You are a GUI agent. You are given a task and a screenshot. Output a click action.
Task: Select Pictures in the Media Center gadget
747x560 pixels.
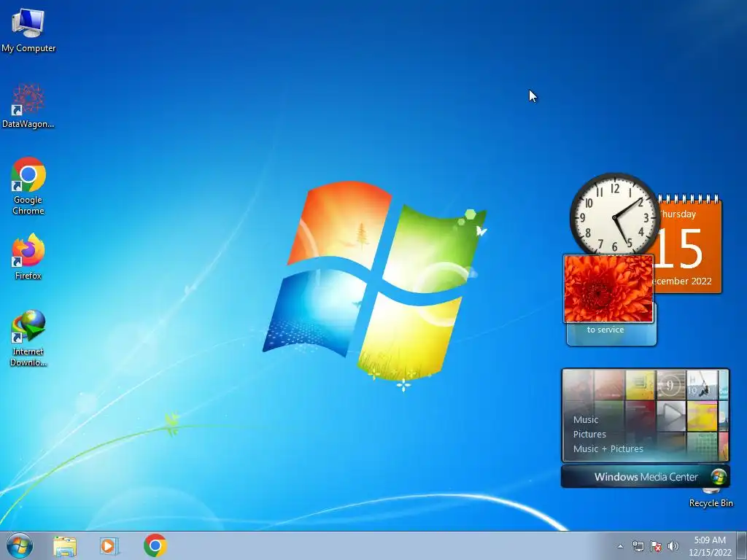point(589,435)
